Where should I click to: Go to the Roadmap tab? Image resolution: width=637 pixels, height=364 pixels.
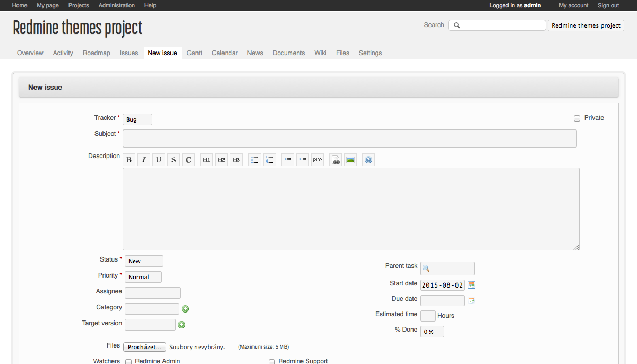(x=97, y=53)
